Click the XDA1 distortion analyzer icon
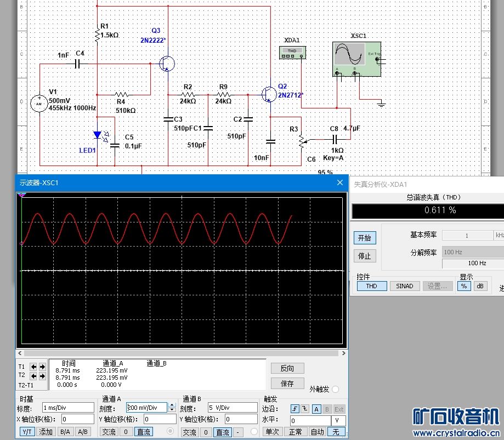This screenshot has height=440, width=504. point(292,52)
